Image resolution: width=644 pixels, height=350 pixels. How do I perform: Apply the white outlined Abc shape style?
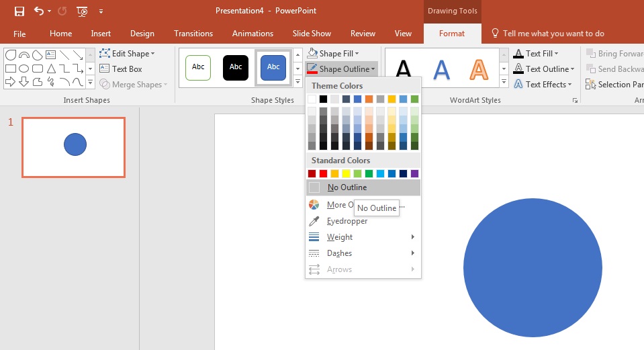click(198, 67)
